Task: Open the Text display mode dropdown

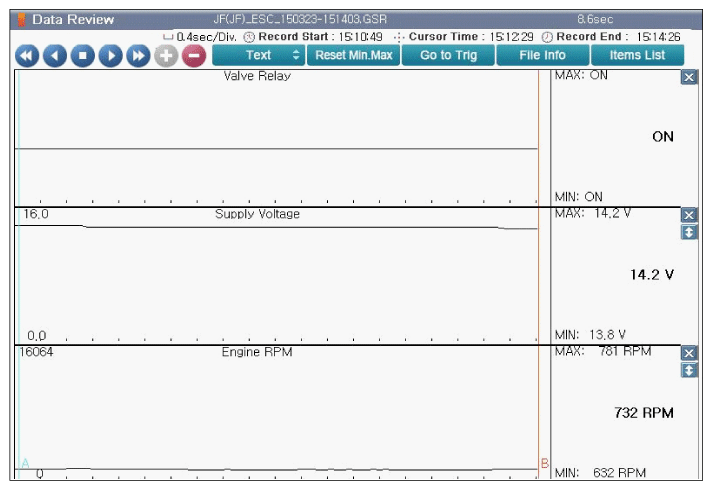Action: tap(258, 55)
